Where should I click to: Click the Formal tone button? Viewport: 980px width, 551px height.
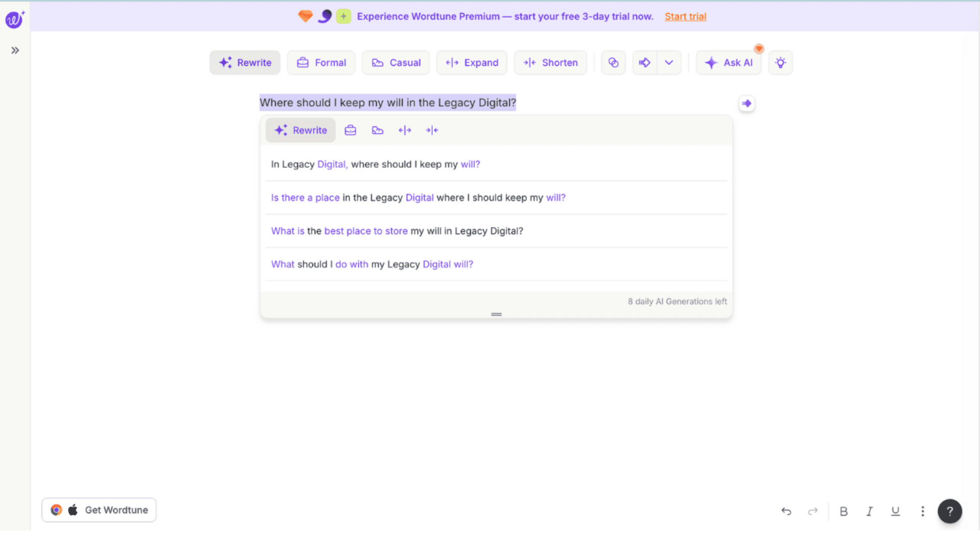(321, 63)
